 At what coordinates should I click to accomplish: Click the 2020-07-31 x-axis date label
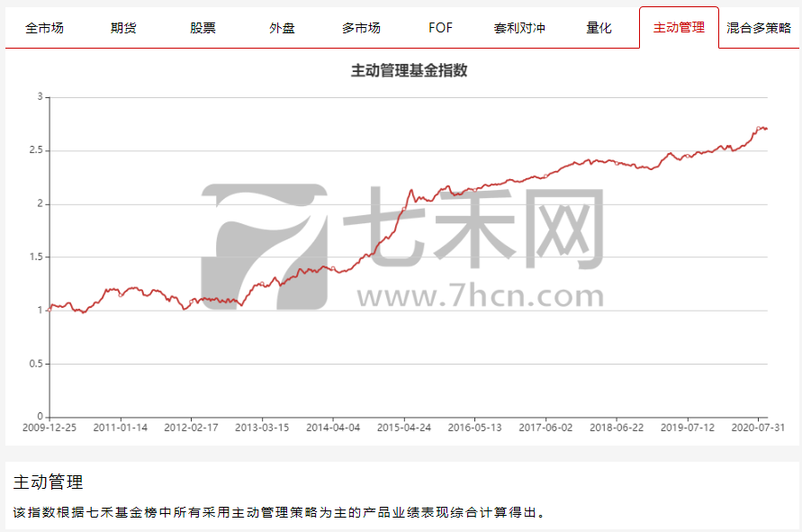click(x=758, y=428)
